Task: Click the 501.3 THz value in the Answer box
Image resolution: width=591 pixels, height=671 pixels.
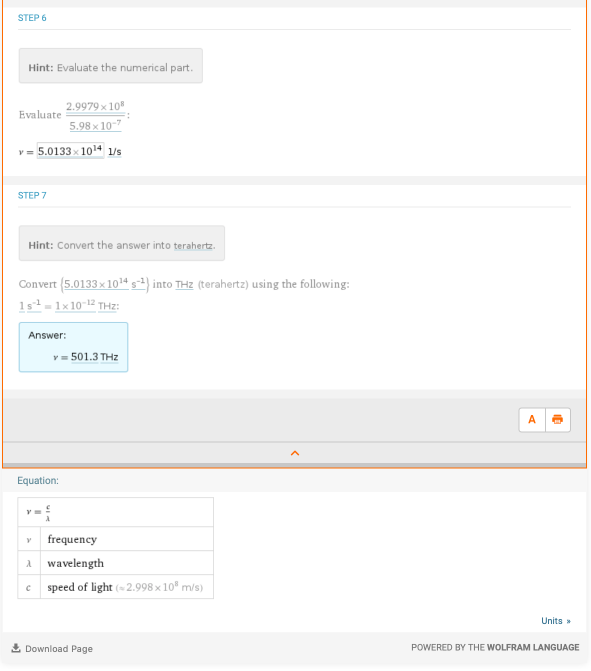Action: [95, 357]
